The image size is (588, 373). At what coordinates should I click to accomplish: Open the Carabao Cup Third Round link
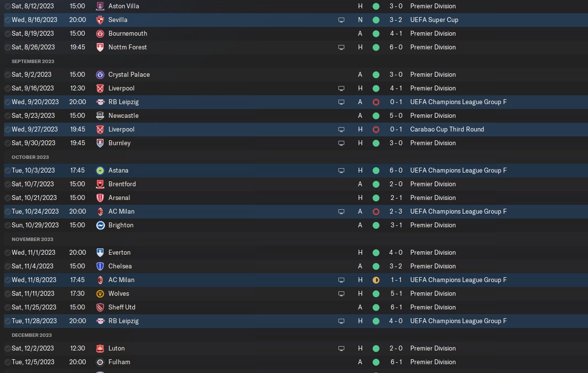click(447, 130)
